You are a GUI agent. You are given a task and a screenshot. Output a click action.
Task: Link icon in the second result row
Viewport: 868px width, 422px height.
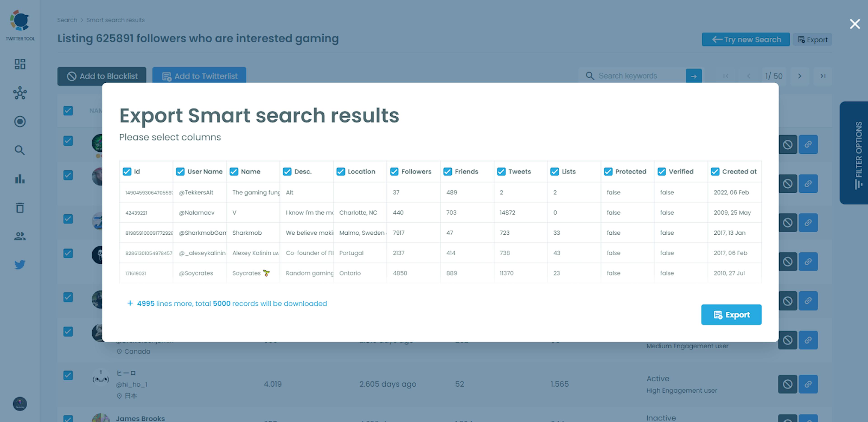[x=808, y=184]
